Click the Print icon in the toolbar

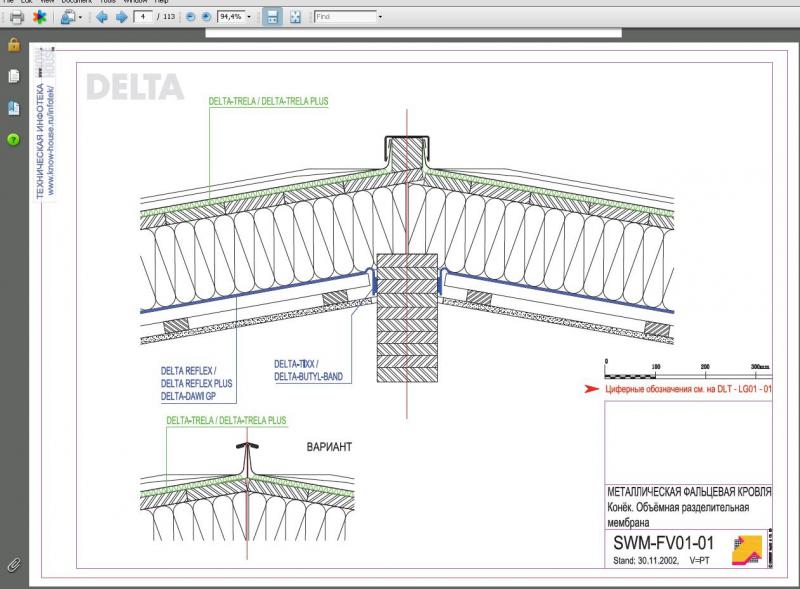coord(16,17)
